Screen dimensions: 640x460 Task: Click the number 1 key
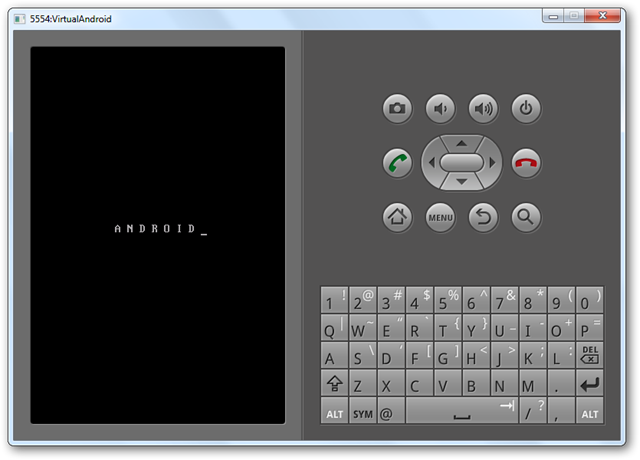334,299
